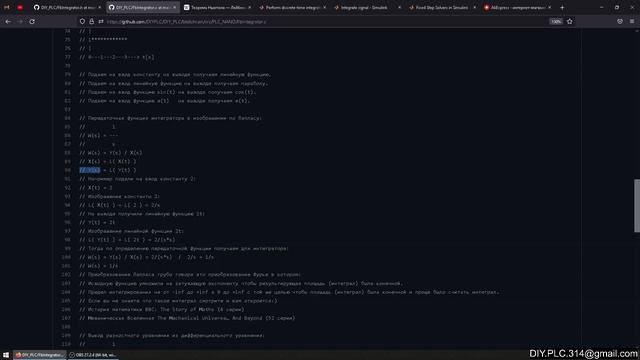
Task: Open the red YouTube pinned tab
Action: [20, 7]
